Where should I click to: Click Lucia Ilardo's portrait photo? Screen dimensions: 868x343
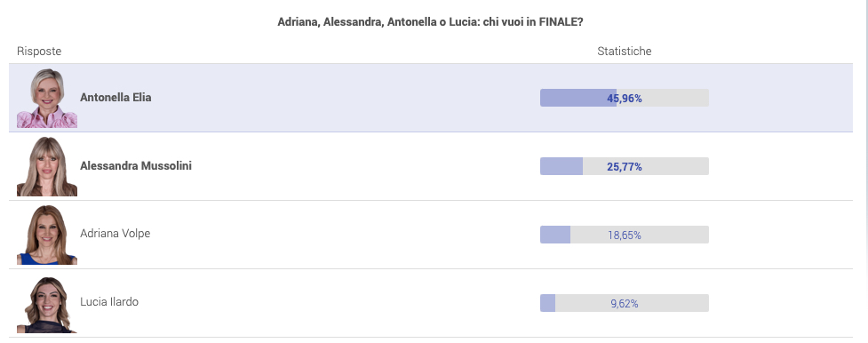pos(47,304)
